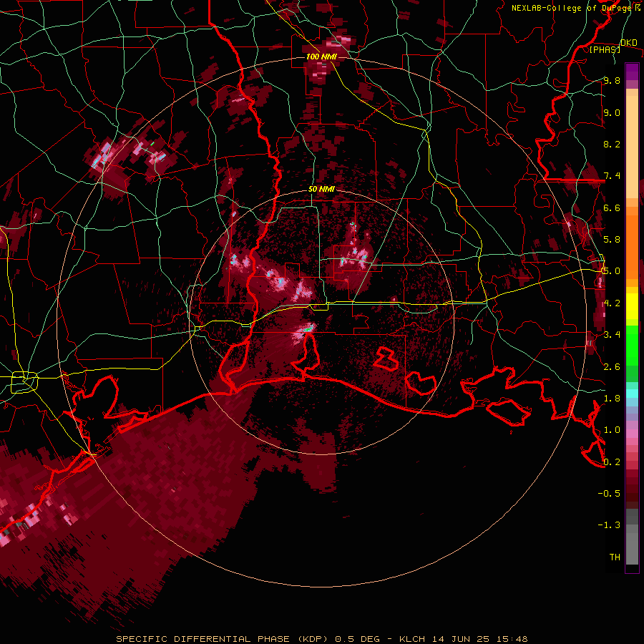
Task: Pick the cyan band on the color scale
Action: pyautogui.click(x=632, y=394)
